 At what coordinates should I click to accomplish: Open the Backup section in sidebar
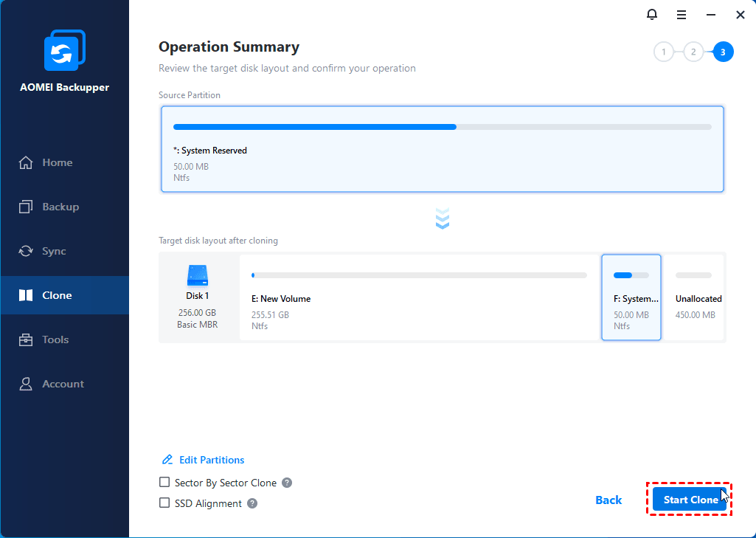pos(60,207)
